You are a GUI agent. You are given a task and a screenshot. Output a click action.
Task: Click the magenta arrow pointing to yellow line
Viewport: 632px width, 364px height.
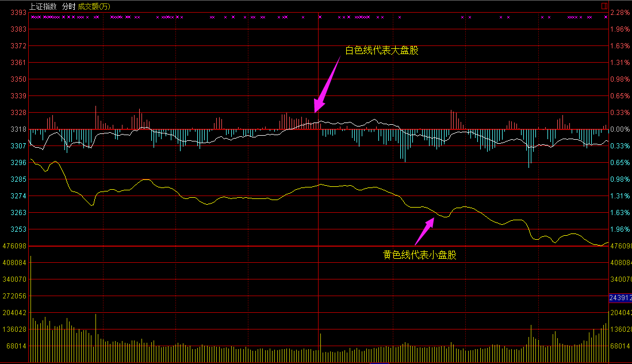coord(424,231)
